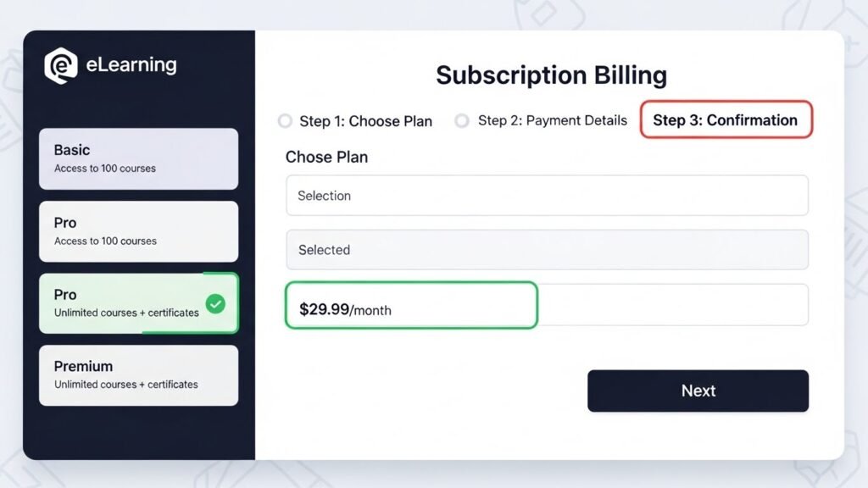The width and height of the screenshot is (868, 488).
Task: Switch to Step 1 Choose Plan
Action: pyautogui.click(x=364, y=121)
